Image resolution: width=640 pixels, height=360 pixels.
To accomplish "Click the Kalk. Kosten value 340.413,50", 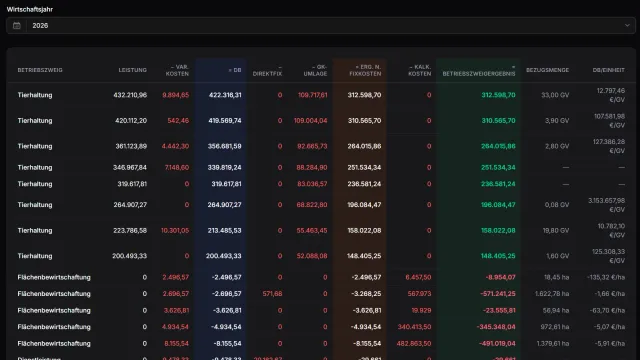I will pyautogui.click(x=414, y=327).
